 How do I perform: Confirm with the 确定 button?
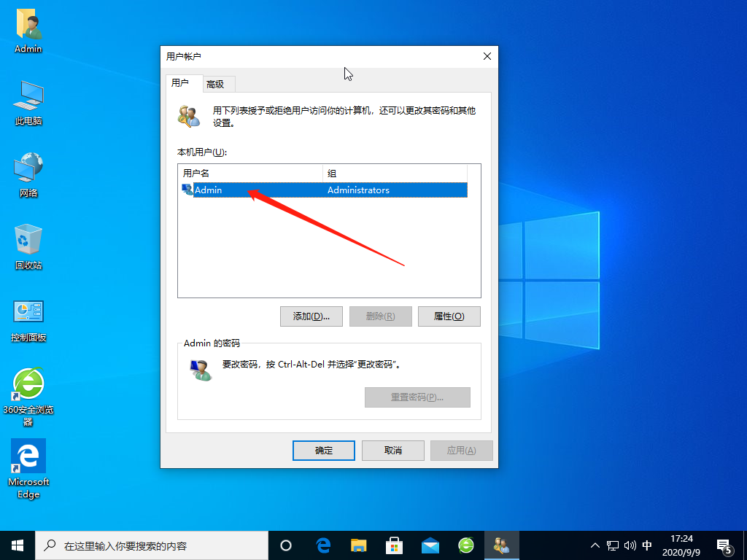(x=323, y=451)
